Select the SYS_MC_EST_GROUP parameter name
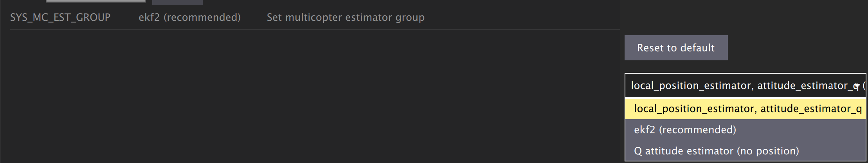This screenshot has height=163, width=868. [60, 18]
